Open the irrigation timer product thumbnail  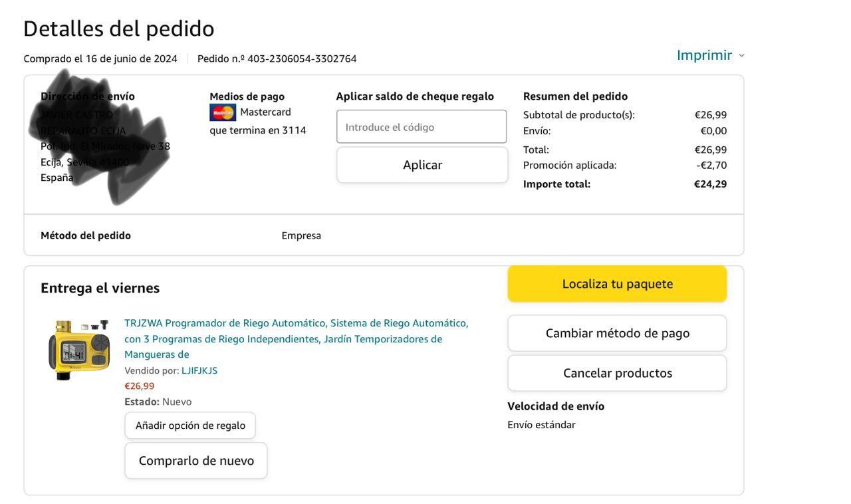tap(78, 350)
